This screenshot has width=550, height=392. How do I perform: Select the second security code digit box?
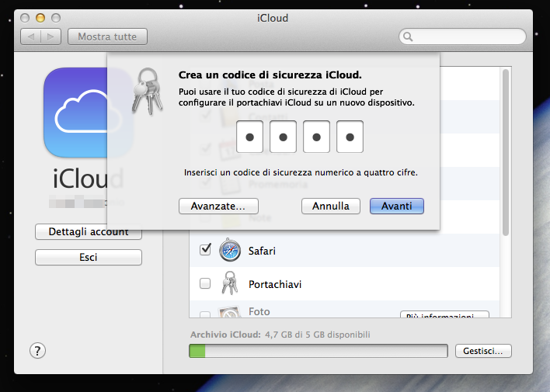click(283, 137)
